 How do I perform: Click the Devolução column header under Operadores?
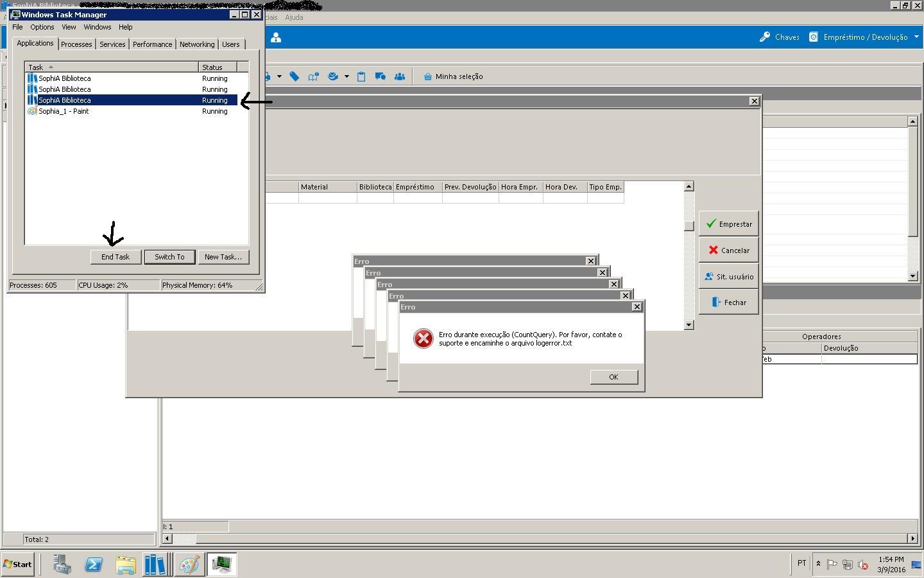pos(869,348)
